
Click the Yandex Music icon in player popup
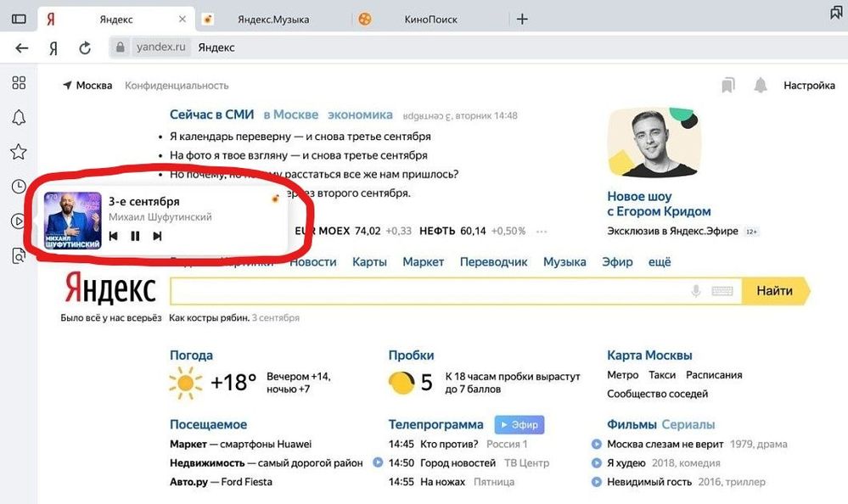[x=275, y=199]
